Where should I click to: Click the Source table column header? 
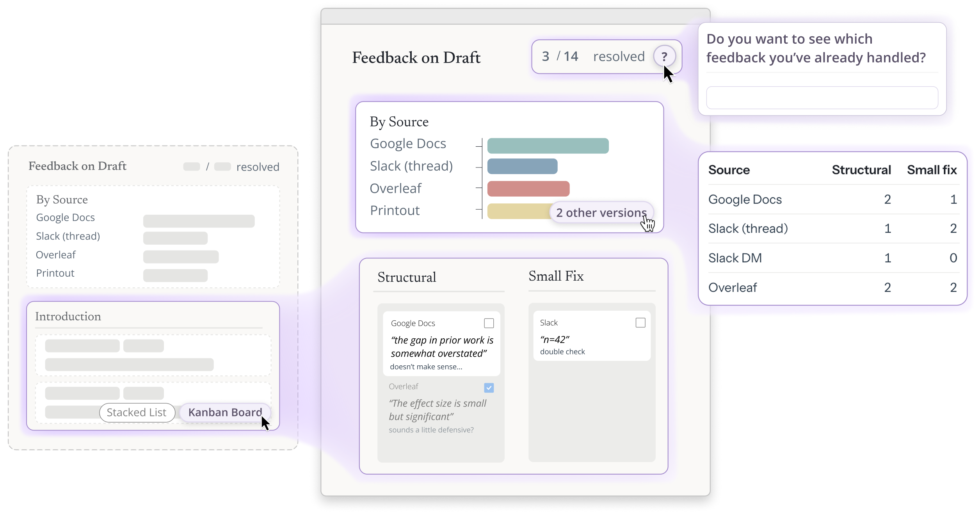click(729, 170)
